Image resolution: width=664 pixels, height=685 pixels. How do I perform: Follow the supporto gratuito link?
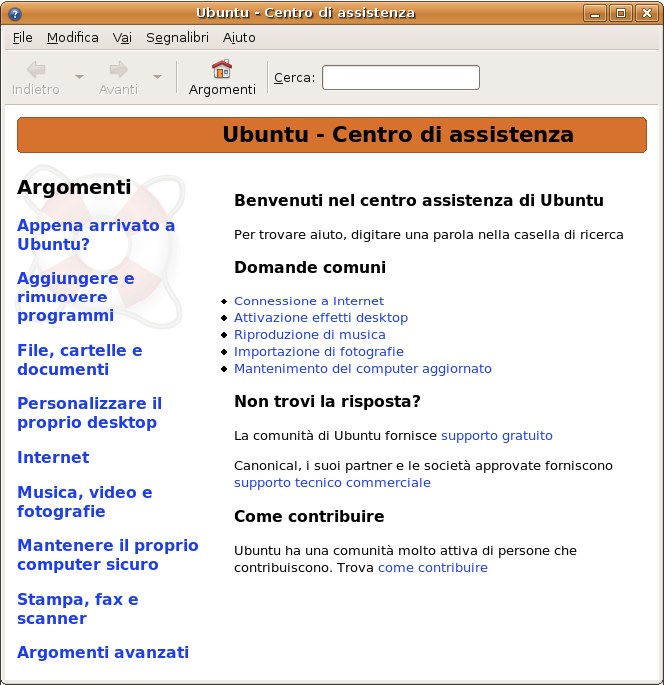pyautogui.click(x=496, y=436)
